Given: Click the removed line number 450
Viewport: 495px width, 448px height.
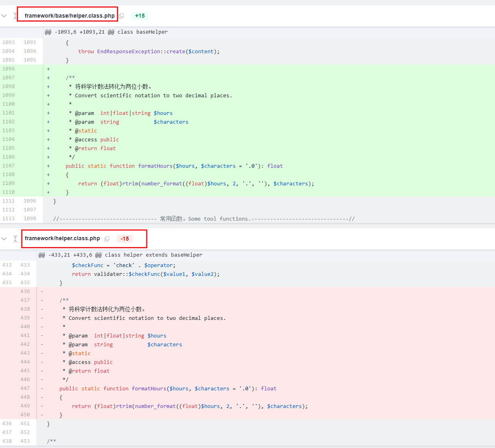Looking at the screenshot, I should (25, 415).
